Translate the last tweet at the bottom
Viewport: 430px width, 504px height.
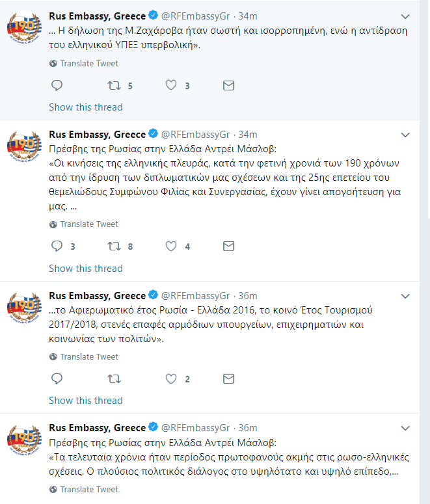click(x=84, y=489)
